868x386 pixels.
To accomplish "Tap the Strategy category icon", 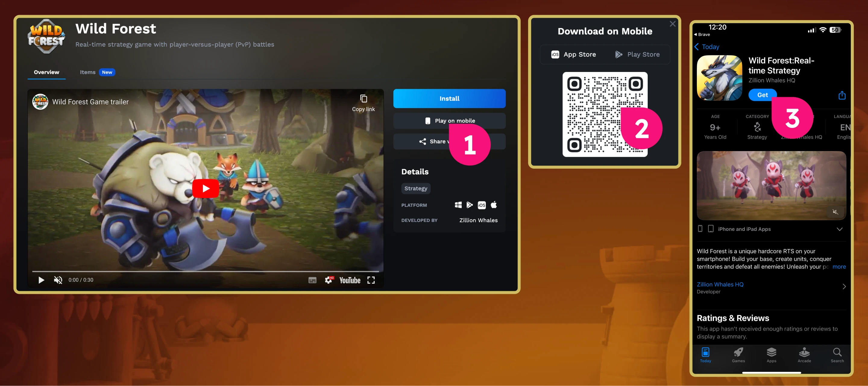I will 757,127.
